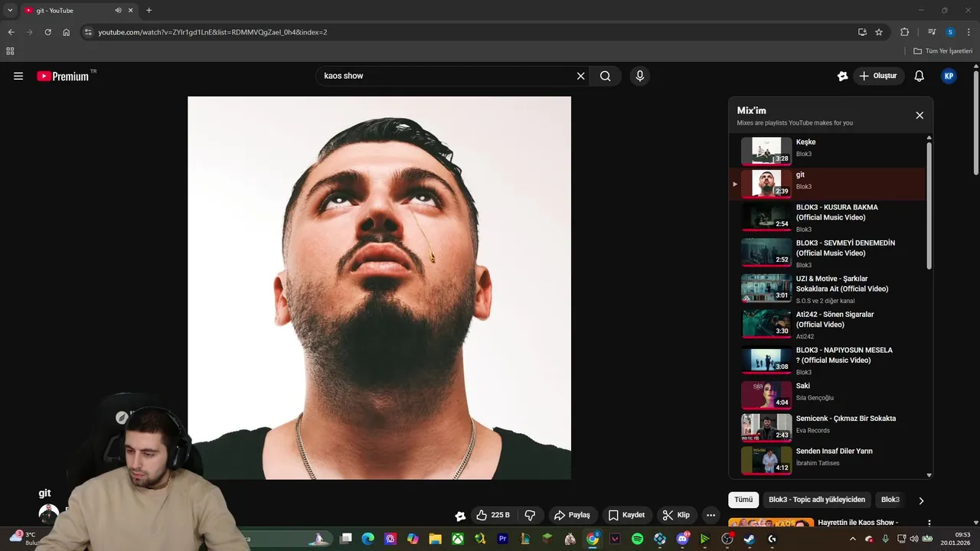Open the apps grid in bookmarks bar
Image resolution: width=980 pixels, height=551 pixels.
(x=10, y=51)
